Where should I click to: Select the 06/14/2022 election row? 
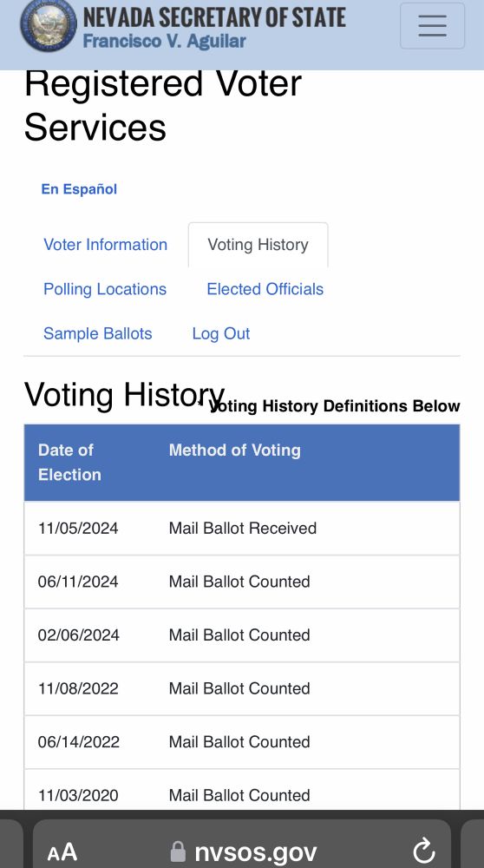(242, 742)
